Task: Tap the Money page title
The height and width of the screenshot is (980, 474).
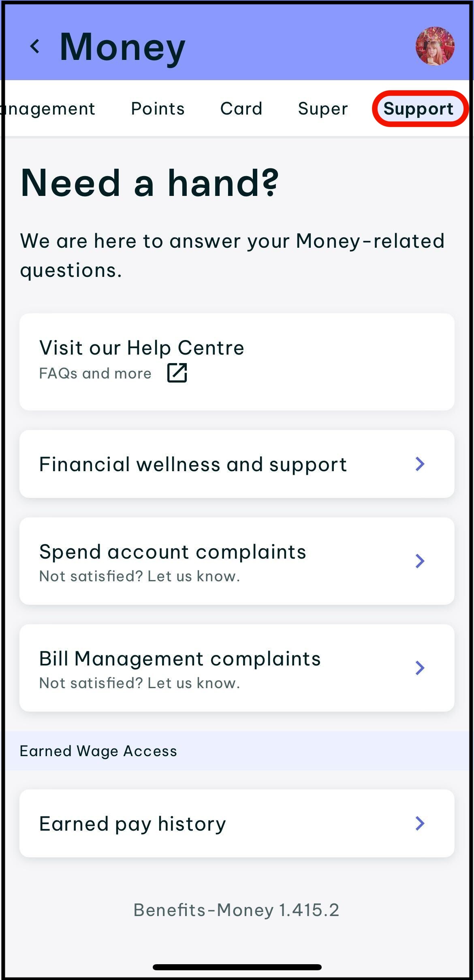Action: (x=122, y=47)
